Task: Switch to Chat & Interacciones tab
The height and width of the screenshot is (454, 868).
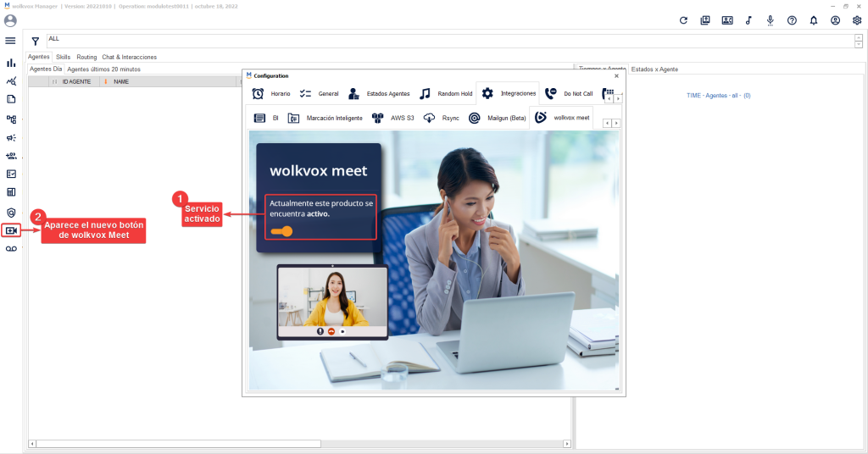Action: pyautogui.click(x=129, y=57)
